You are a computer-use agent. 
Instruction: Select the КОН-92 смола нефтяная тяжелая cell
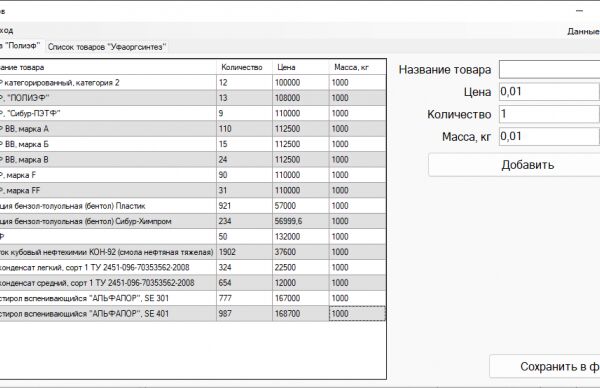(x=108, y=252)
